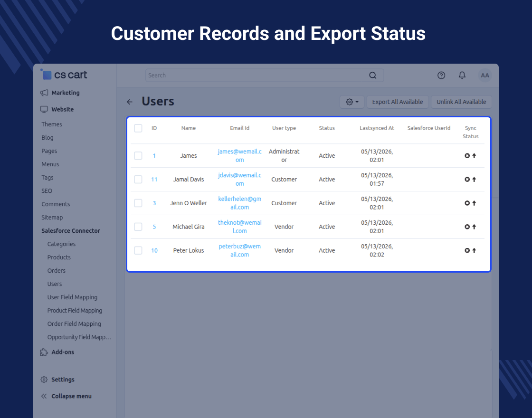This screenshot has height=418, width=532.
Task: Check the box for Michael Gira
Action: [x=138, y=227]
